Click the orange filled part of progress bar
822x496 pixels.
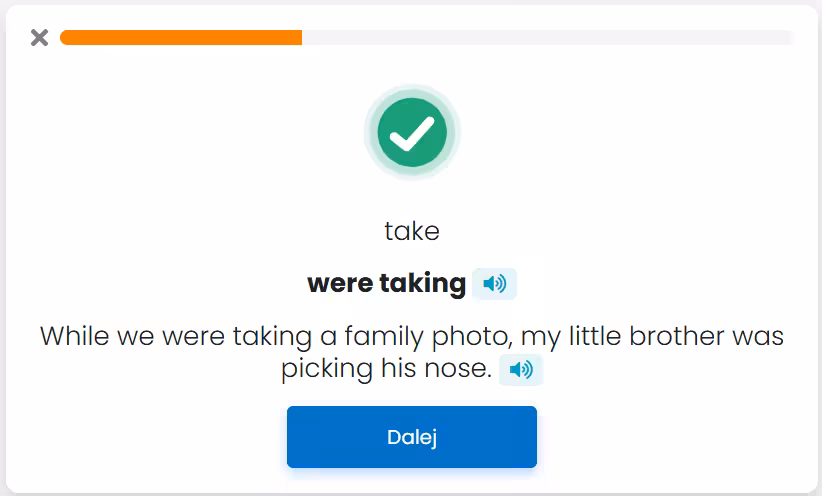click(x=180, y=38)
